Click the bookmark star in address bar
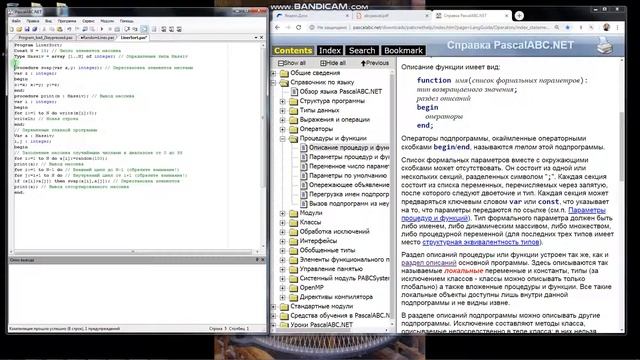 click(567, 27)
